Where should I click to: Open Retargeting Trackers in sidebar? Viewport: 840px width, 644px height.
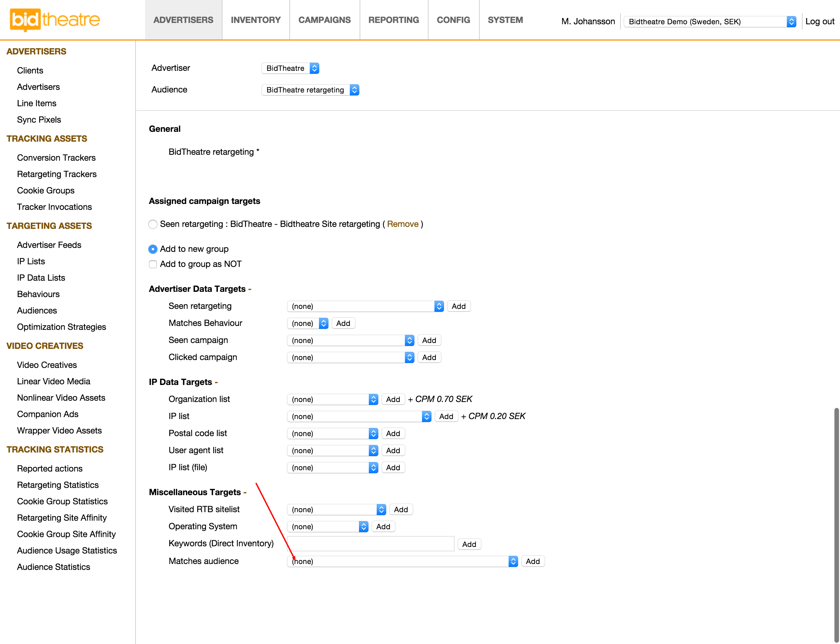click(x=57, y=174)
